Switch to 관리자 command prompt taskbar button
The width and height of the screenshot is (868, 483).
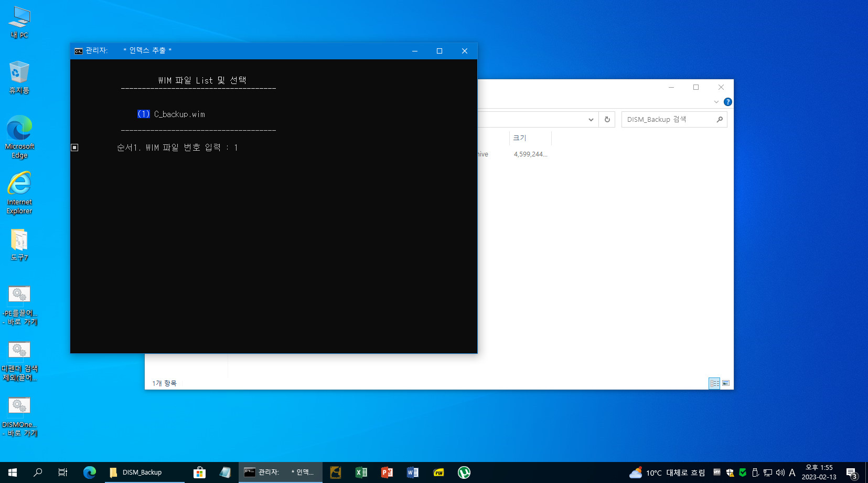[x=281, y=472]
